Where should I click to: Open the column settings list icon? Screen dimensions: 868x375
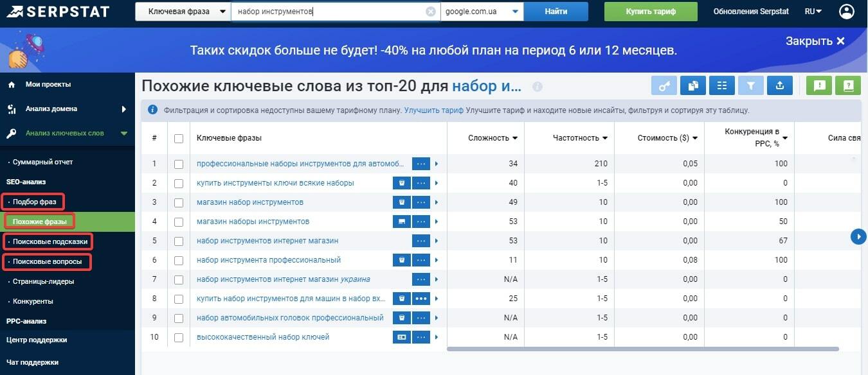pos(722,85)
